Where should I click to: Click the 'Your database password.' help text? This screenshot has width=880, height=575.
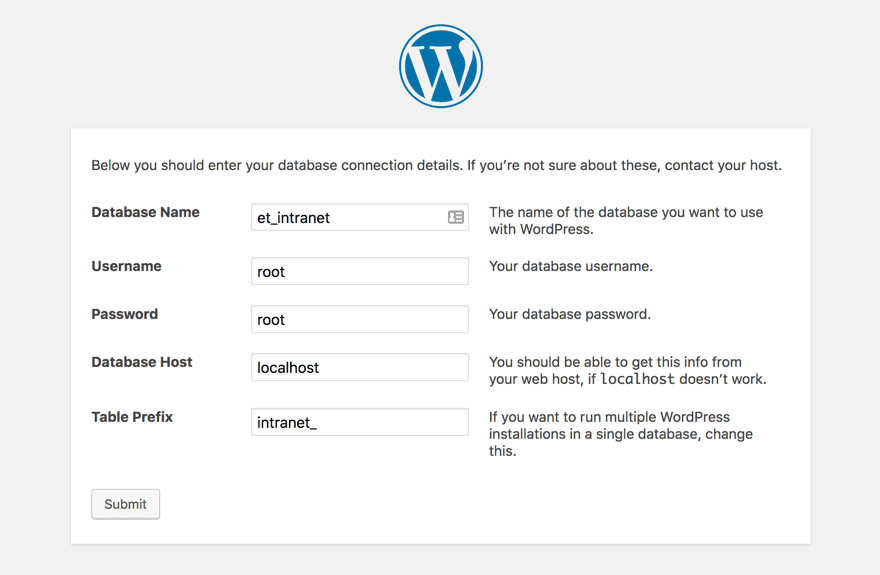pos(569,314)
